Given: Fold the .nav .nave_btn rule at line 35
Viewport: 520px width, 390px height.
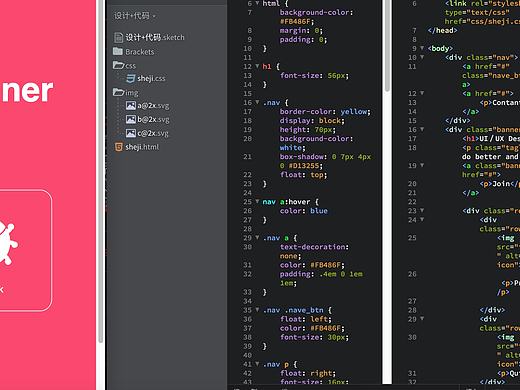Looking at the screenshot, I should (257, 310).
